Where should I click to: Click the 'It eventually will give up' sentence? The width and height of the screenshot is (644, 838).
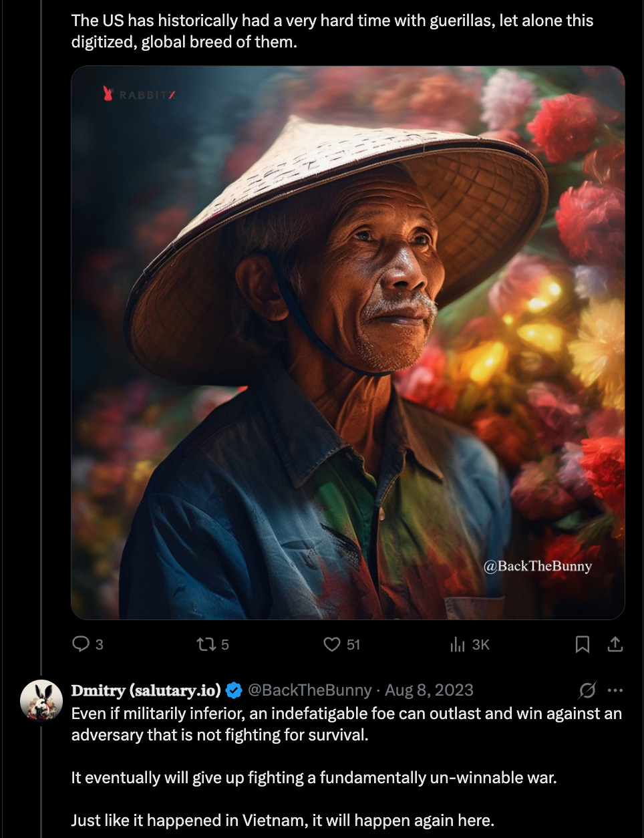(x=314, y=778)
